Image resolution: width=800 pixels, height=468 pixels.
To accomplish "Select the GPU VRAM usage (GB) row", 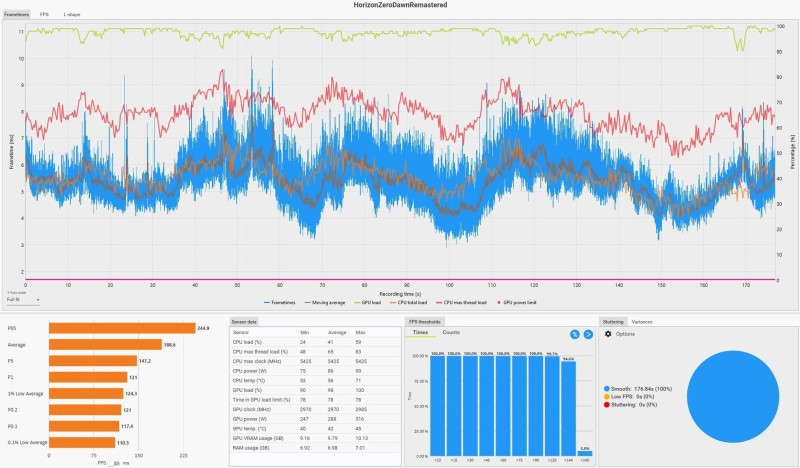I will tap(315, 438).
